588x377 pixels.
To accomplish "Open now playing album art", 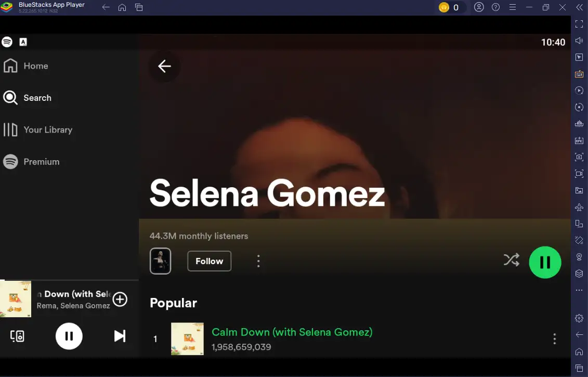I will click(x=16, y=299).
